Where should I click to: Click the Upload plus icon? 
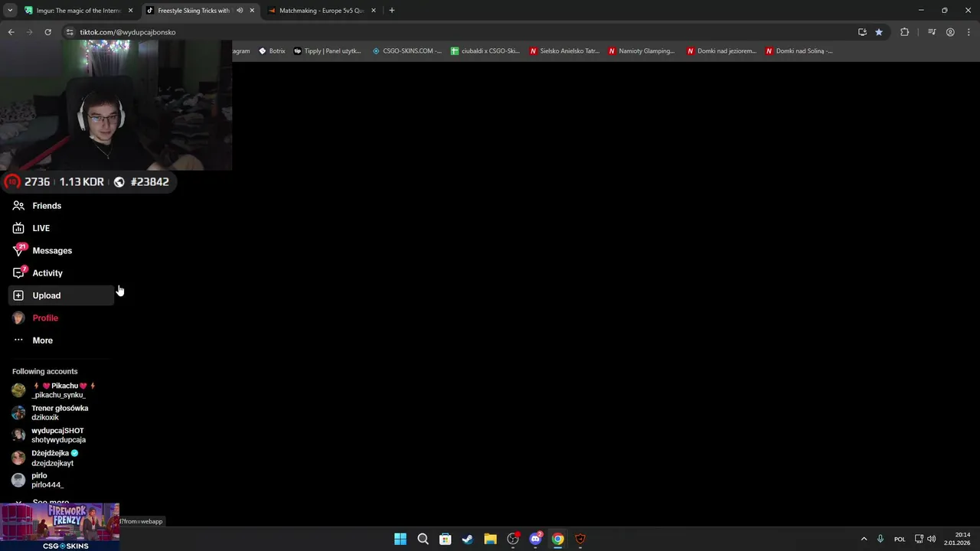pos(18,295)
